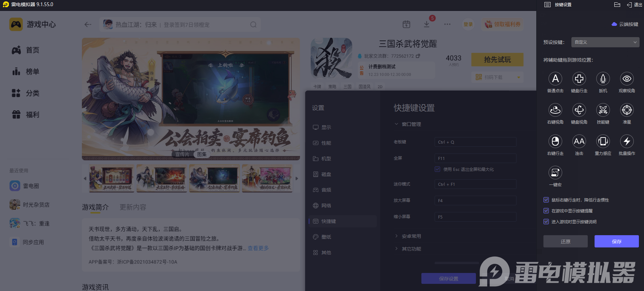Select the 右键行走 right-click move icon
The height and width of the screenshot is (291, 644).
coord(555,141)
